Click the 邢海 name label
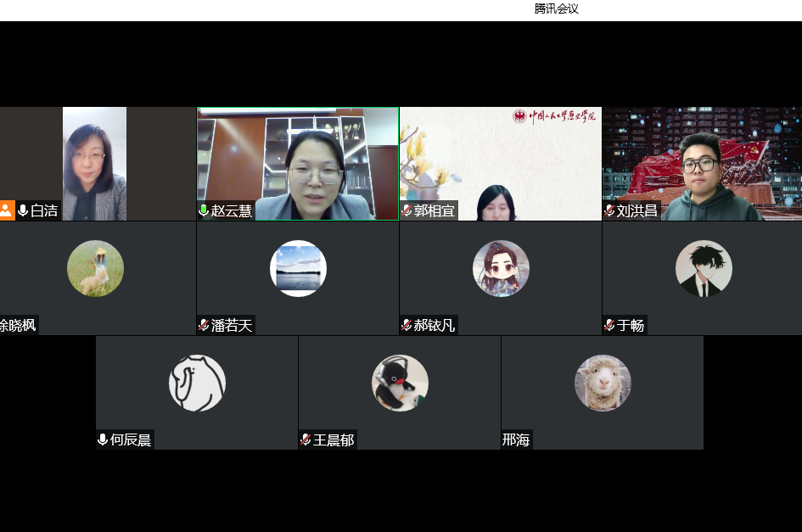 point(516,440)
